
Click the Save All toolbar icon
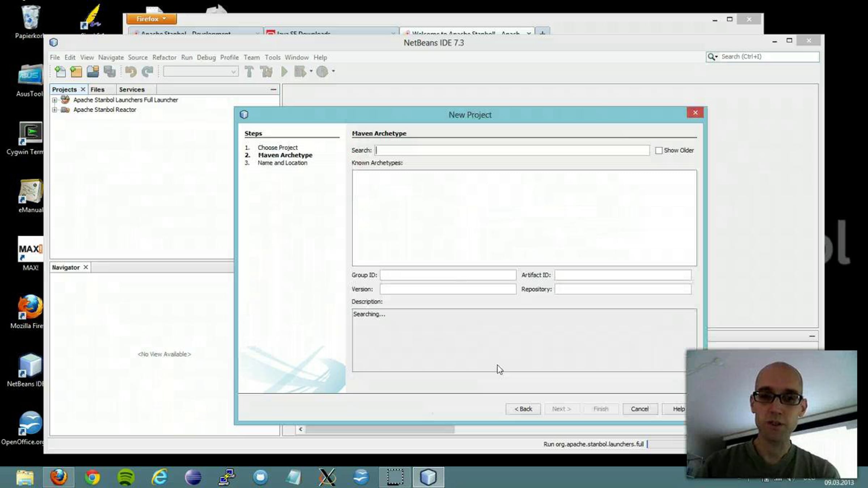click(110, 72)
